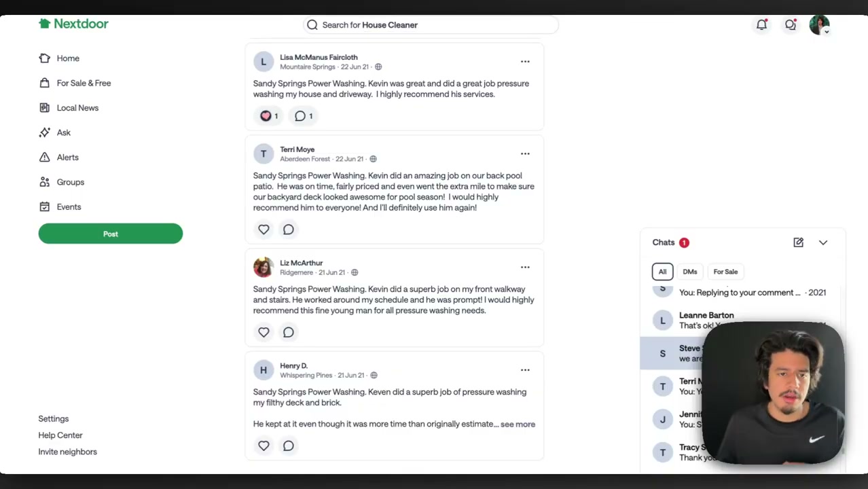Like Terri Moye's post
The width and height of the screenshot is (868, 489).
[264, 230]
